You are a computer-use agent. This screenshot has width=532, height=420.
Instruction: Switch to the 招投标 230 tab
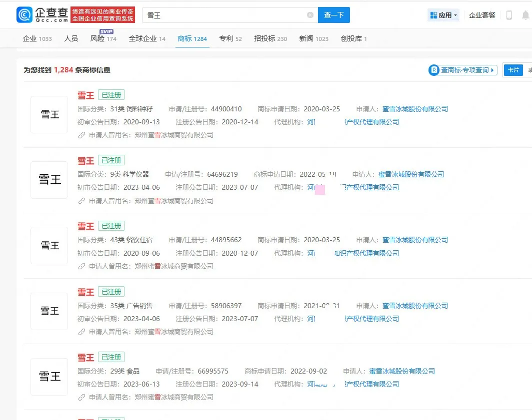click(x=270, y=38)
